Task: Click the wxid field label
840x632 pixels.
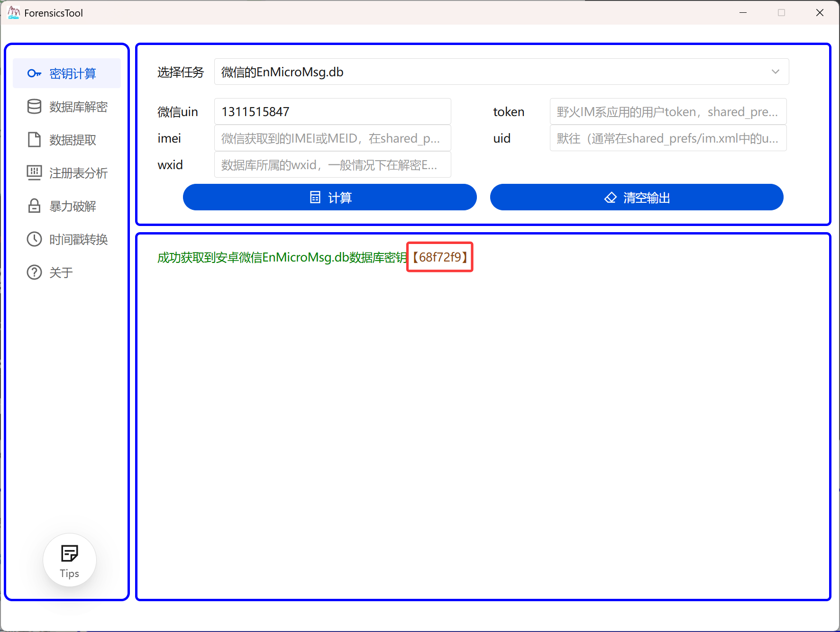Action: (170, 165)
